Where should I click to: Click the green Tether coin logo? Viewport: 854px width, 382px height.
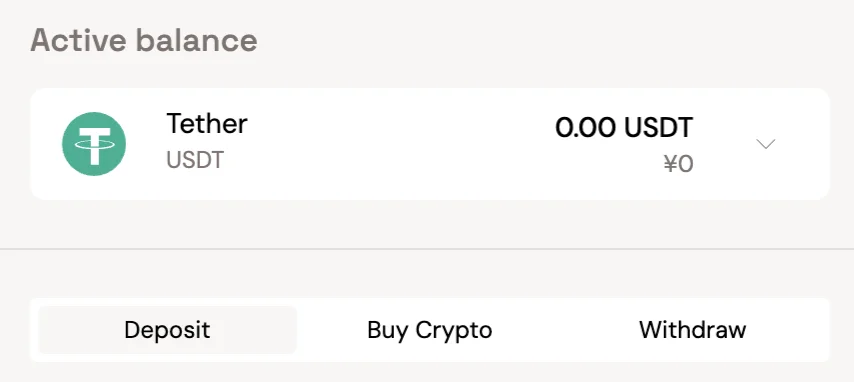pyautogui.click(x=94, y=144)
